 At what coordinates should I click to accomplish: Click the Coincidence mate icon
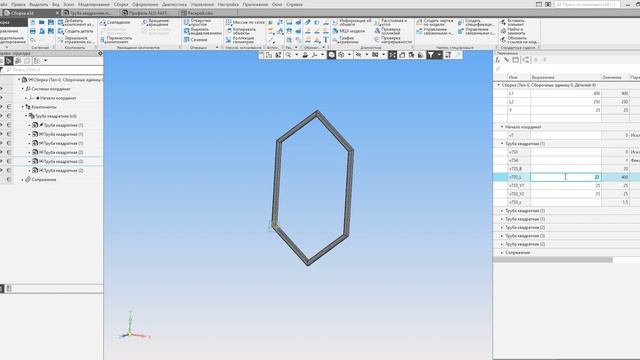click(103, 22)
